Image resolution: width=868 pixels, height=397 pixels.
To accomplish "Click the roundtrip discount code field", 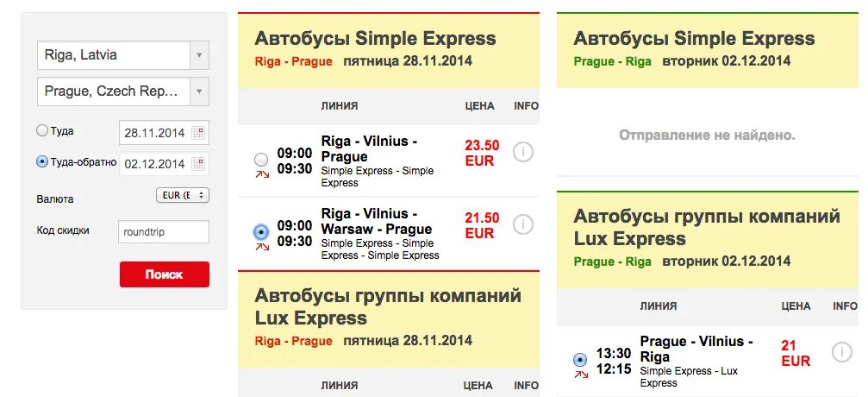I will 164,232.
